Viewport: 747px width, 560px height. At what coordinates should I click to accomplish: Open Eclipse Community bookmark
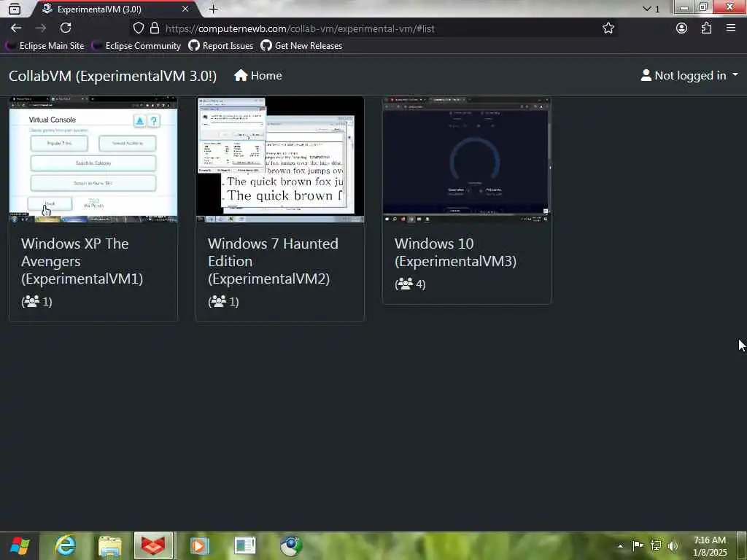tap(136, 46)
